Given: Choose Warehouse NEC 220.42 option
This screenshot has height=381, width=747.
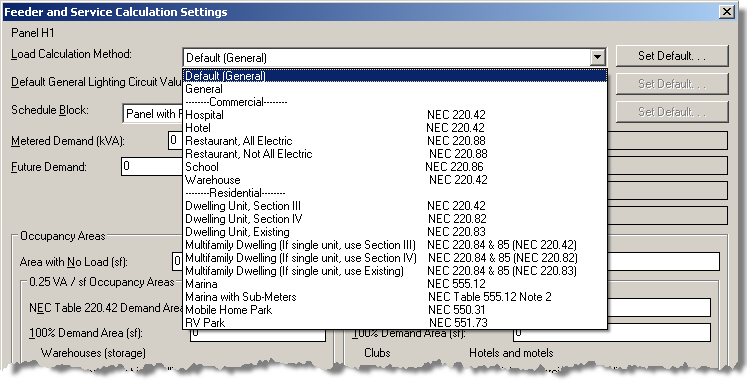Looking at the screenshot, I should point(395,180).
